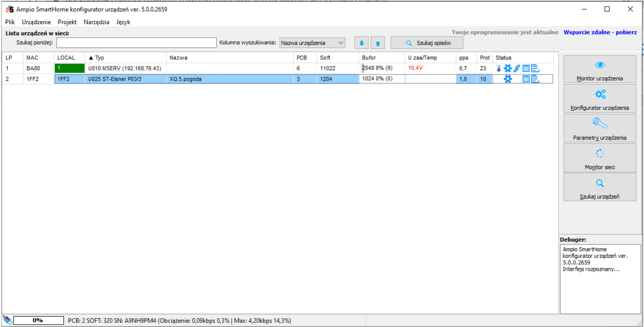Image resolution: width=644 pixels, height=327 pixels.
Task: Click the Soft value 11022
Action: click(328, 68)
